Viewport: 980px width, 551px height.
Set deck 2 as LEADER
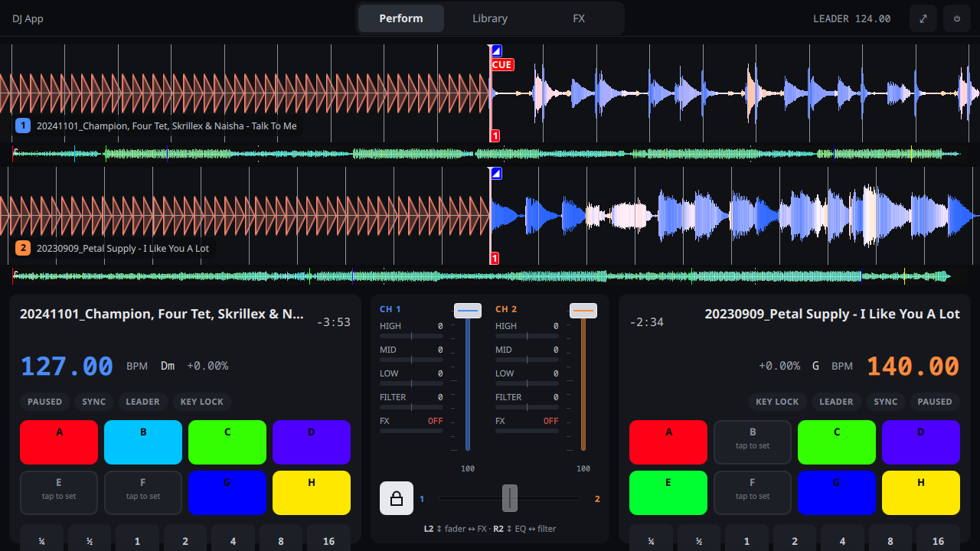836,402
